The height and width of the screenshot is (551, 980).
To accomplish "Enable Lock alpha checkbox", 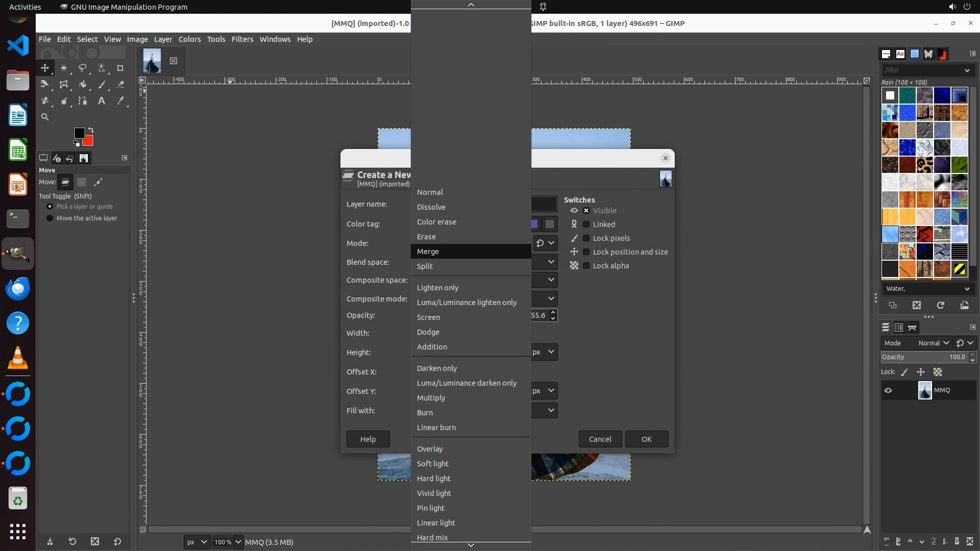I will (x=586, y=266).
